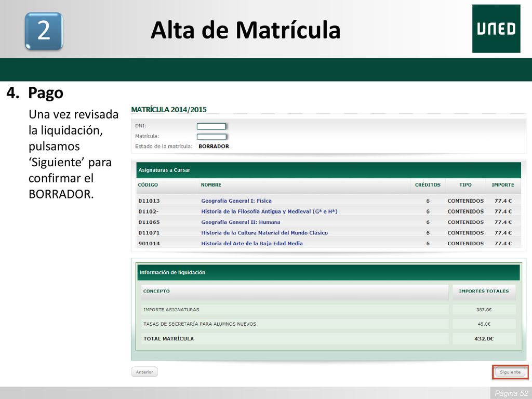
Task: Open Geografía General I: Física link
Action: (236, 201)
